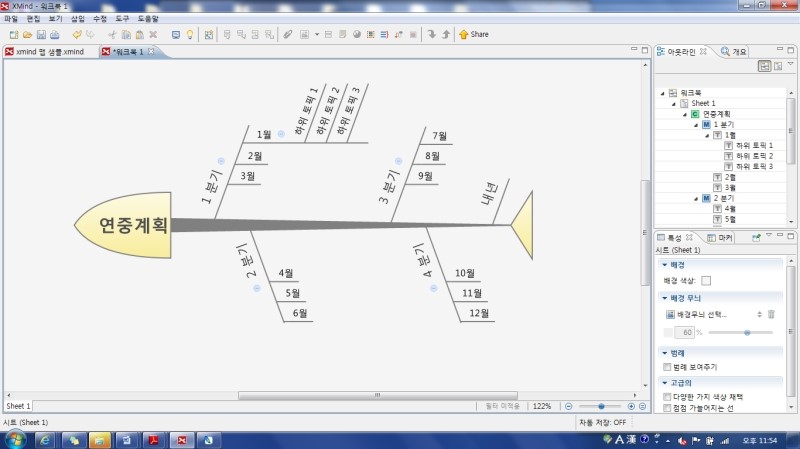
Task: Enable the 범례 보여주기 checkbox
Action: pyautogui.click(x=667, y=367)
